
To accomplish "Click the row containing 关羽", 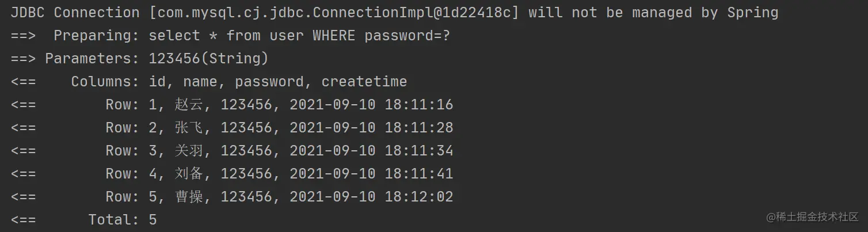I will pyautogui.click(x=231, y=151).
